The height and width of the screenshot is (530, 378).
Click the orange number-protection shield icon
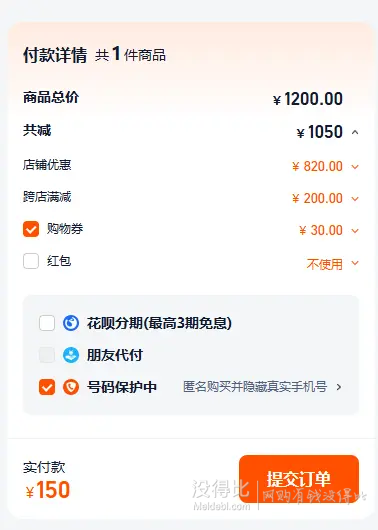[71, 387]
